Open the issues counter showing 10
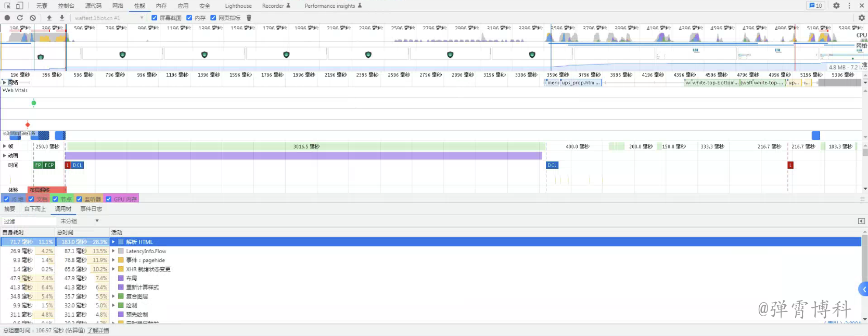This screenshot has width=868, height=336. 815,6
